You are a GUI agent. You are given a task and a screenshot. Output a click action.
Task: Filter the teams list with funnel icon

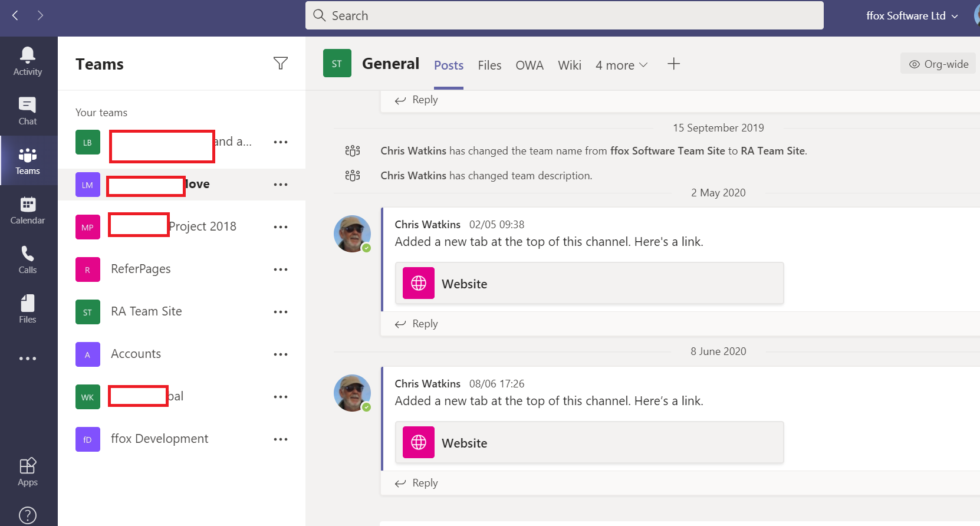[281, 63]
